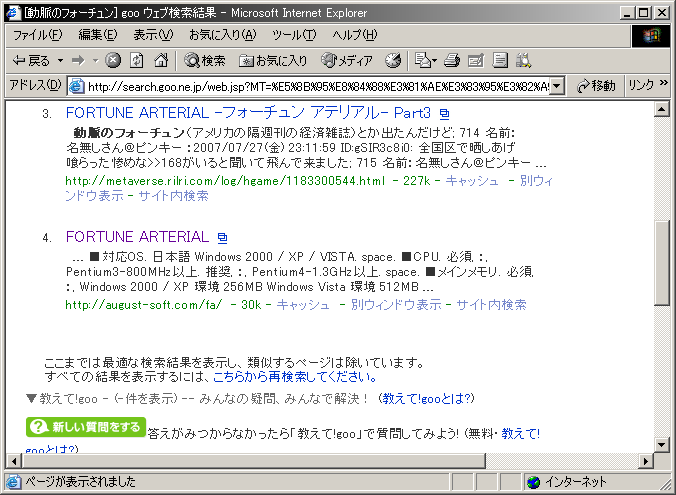Image resolution: width=676 pixels, height=495 pixels.
Task: Click the status bar page icon
Action: [13, 481]
